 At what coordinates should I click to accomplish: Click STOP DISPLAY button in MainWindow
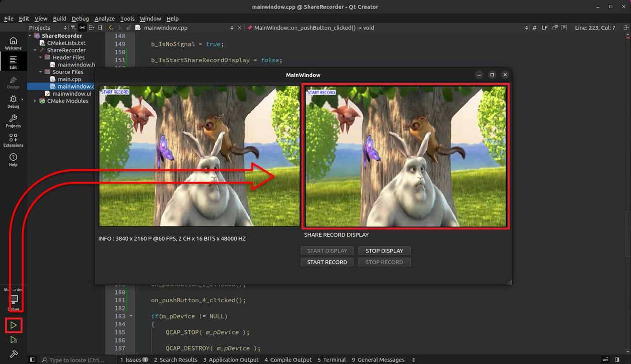coord(384,251)
